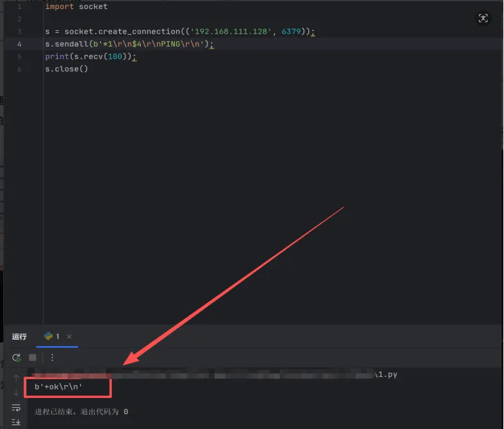Click line number 1 in gutter
The image size is (504, 429).
[x=19, y=6]
